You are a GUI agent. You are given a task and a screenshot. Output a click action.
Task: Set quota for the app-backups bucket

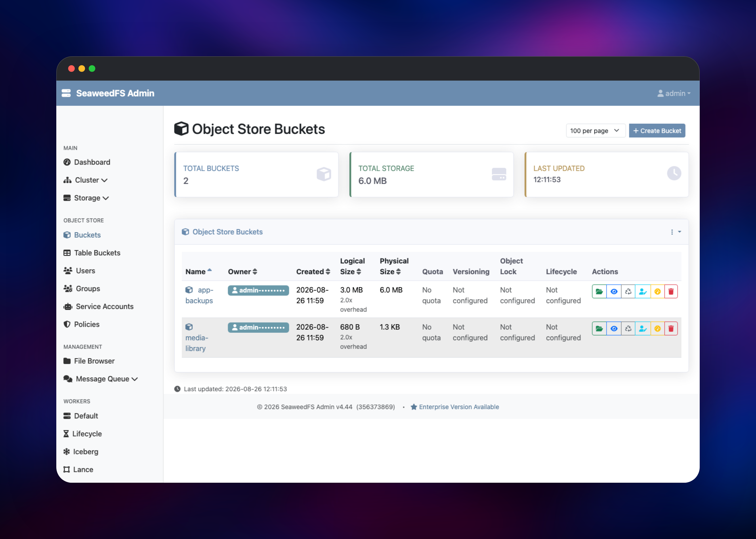pyautogui.click(x=657, y=292)
